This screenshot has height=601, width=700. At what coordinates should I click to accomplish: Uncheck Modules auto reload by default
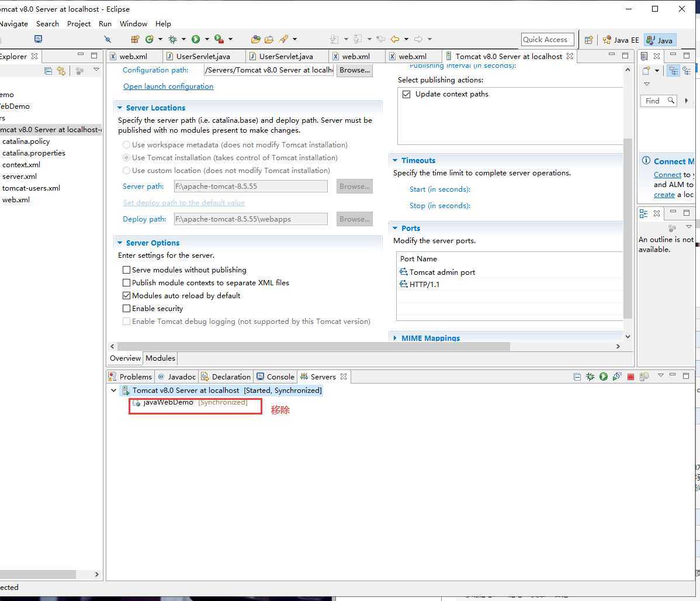point(126,296)
